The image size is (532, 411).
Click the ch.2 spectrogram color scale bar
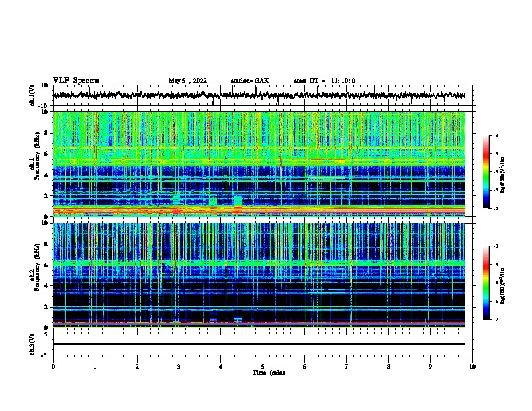(486, 283)
